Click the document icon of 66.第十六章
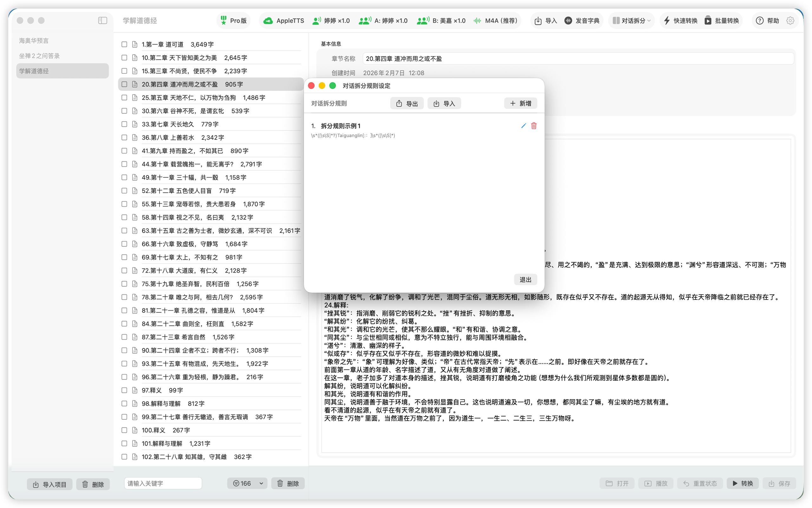812x508 pixels. pos(134,244)
